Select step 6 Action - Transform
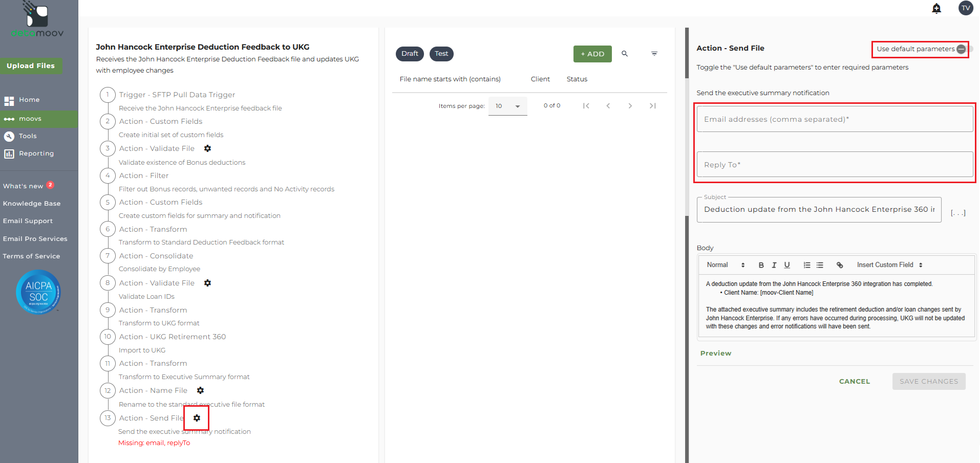 coord(153,229)
